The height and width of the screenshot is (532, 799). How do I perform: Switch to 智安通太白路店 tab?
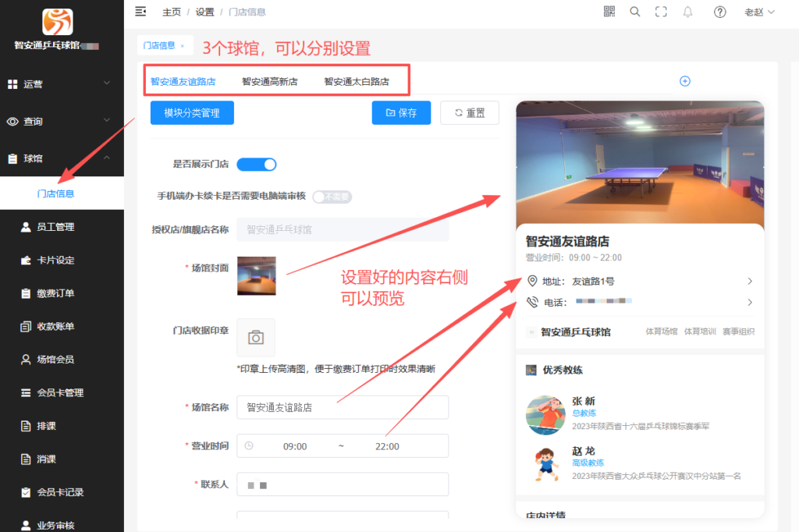tap(357, 81)
